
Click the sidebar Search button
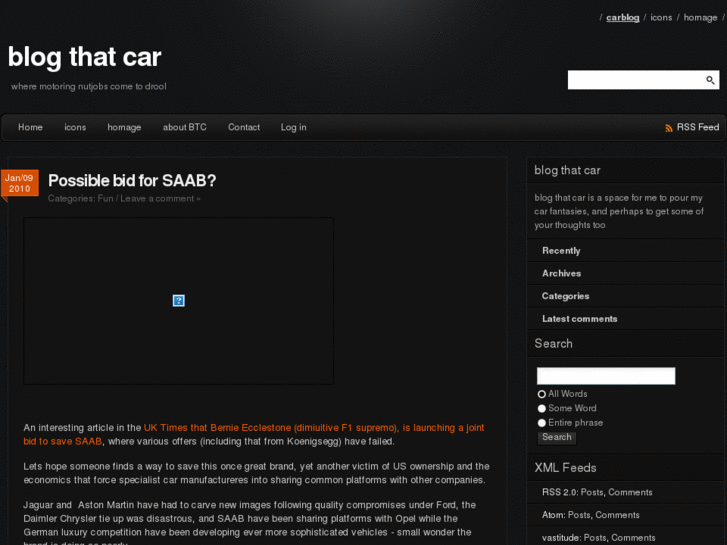(557, 437)
